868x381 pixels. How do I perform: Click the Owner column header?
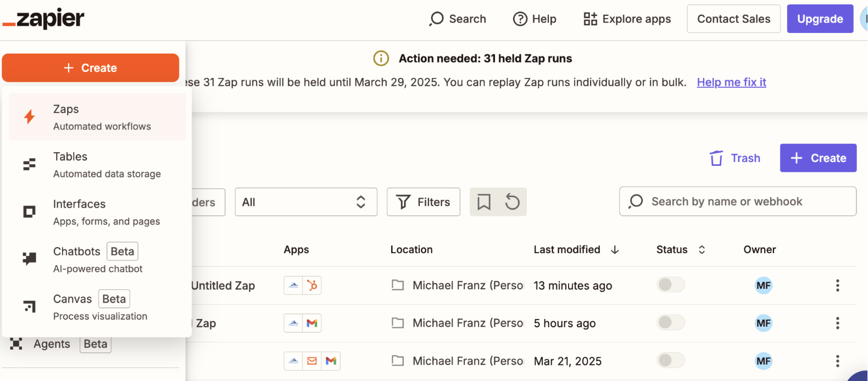[760, 250]
